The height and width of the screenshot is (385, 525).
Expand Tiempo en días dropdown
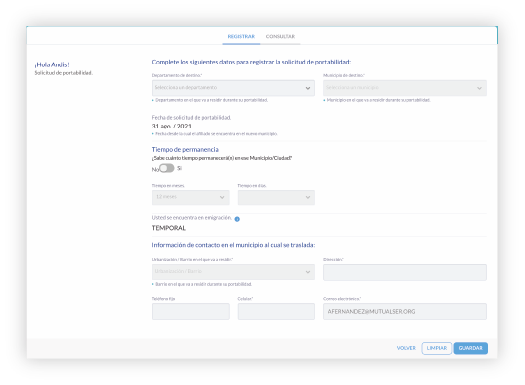pos(276,198)
